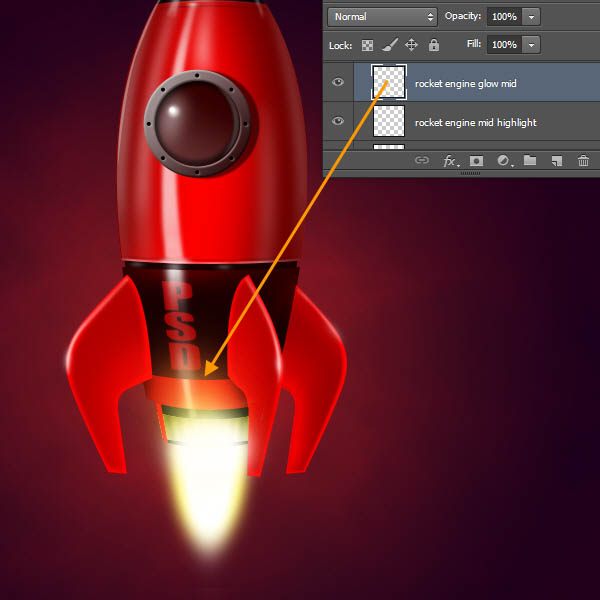Expand the Fill slider arrow
Image resolution: width=600 pixels, height=600 pixels.
pyautogui.click(x=530, y=45)
